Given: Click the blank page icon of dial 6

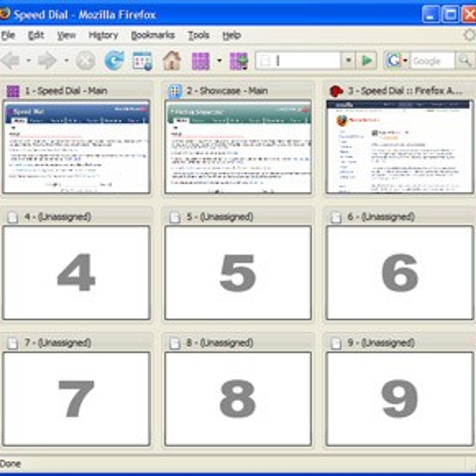Looking at the screenshot, I should pyautogui.click(x=336, y=217).
